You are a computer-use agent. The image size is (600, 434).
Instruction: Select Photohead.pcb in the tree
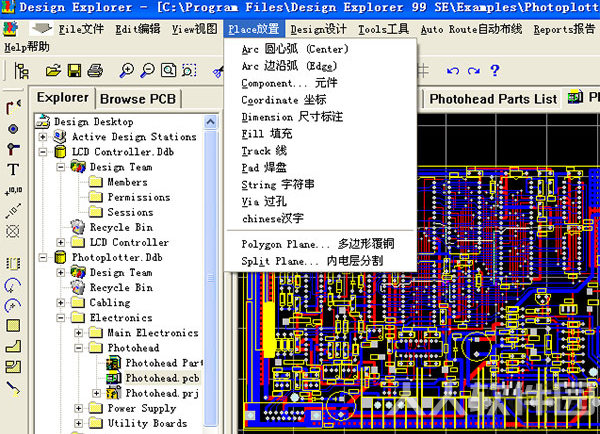(162, 378)
